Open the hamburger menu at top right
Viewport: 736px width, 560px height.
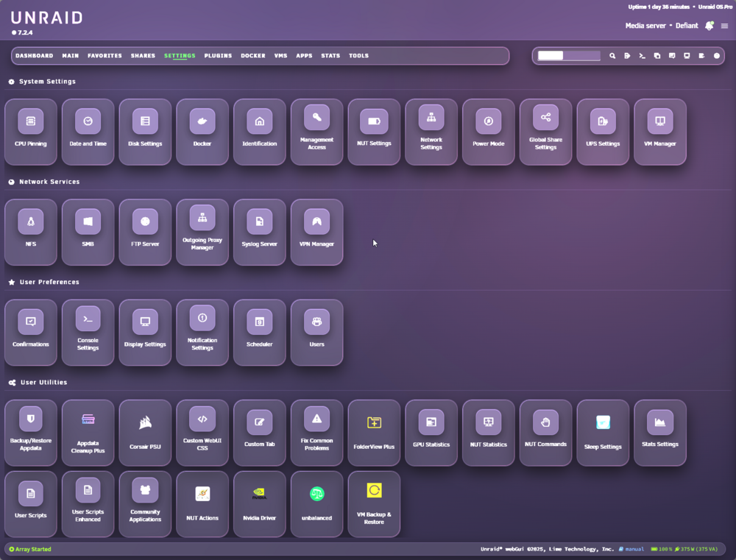pyautogui.click(x=725, y=26)
